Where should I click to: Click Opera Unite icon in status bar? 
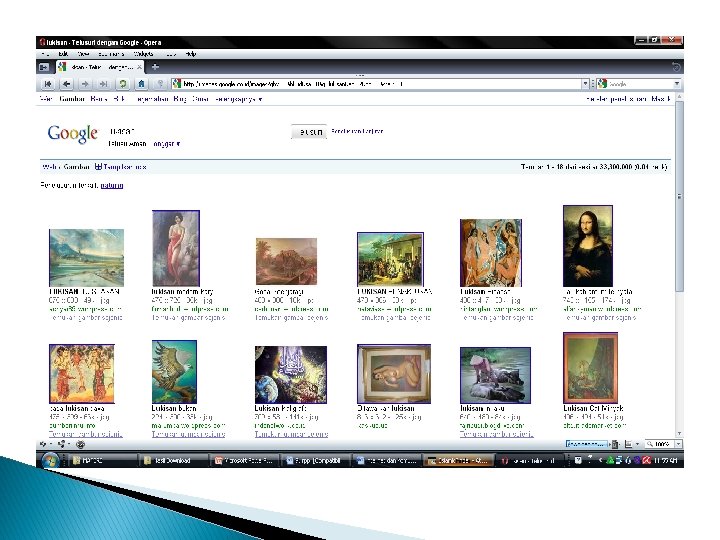pos(62,444)
